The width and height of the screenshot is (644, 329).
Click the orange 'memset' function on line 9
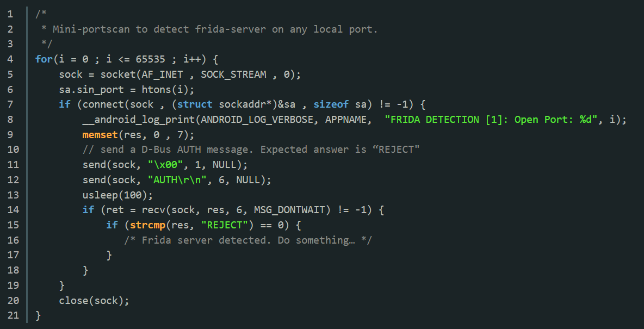(100, 135)
